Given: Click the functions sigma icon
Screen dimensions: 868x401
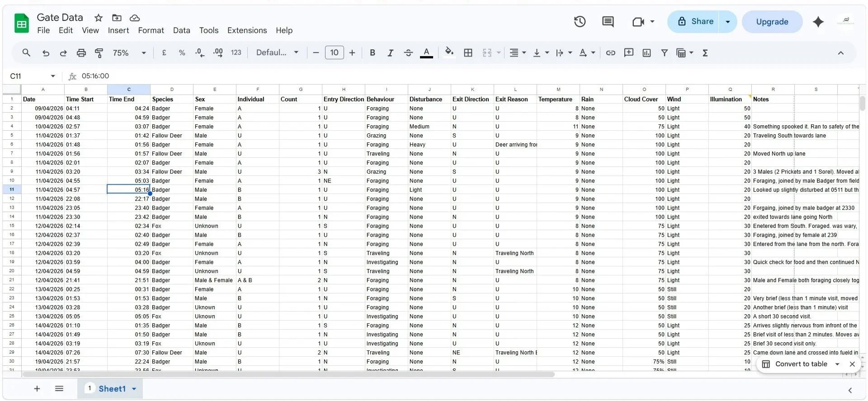Looking at the screenshot, I should point(705,53).
